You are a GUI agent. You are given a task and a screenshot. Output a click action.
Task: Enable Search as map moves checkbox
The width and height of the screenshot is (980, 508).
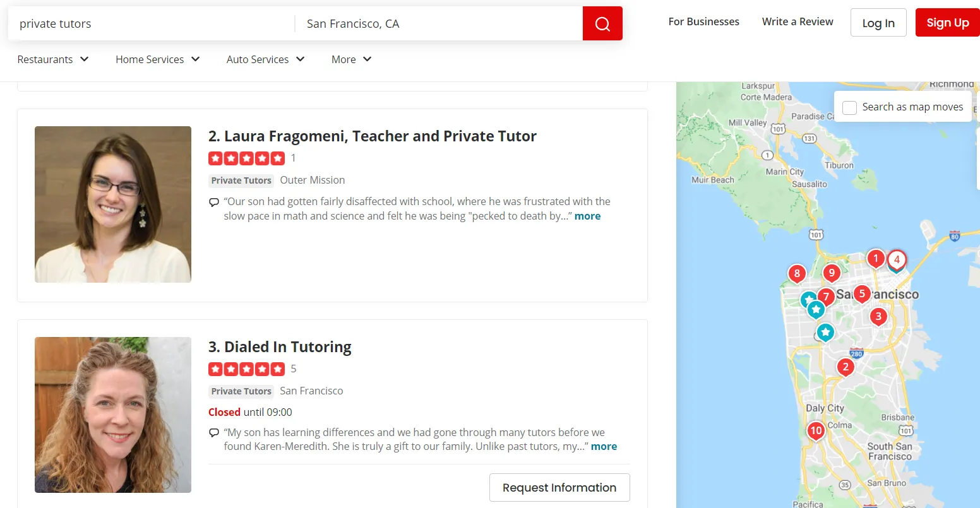click(x=850, y=107)
